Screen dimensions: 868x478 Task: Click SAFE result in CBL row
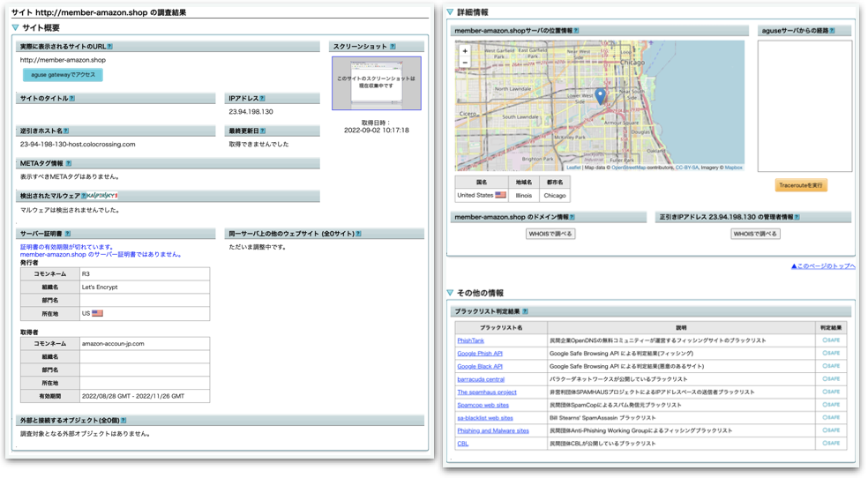point(831,443)
